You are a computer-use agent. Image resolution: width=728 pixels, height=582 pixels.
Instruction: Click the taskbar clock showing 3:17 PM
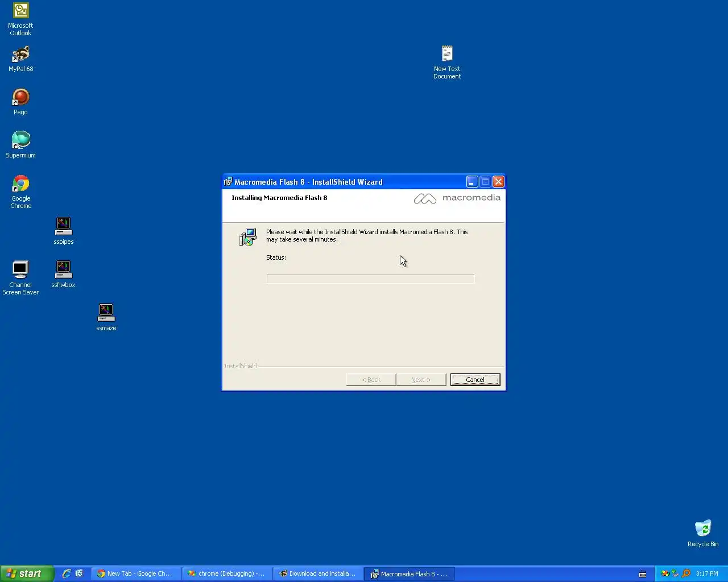coord(707,573)
